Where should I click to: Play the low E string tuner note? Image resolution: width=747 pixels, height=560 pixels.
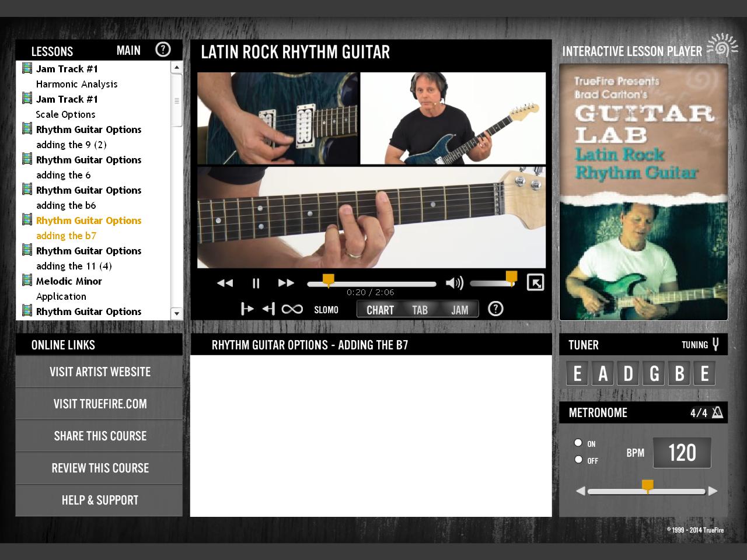[x=577, y=373]
